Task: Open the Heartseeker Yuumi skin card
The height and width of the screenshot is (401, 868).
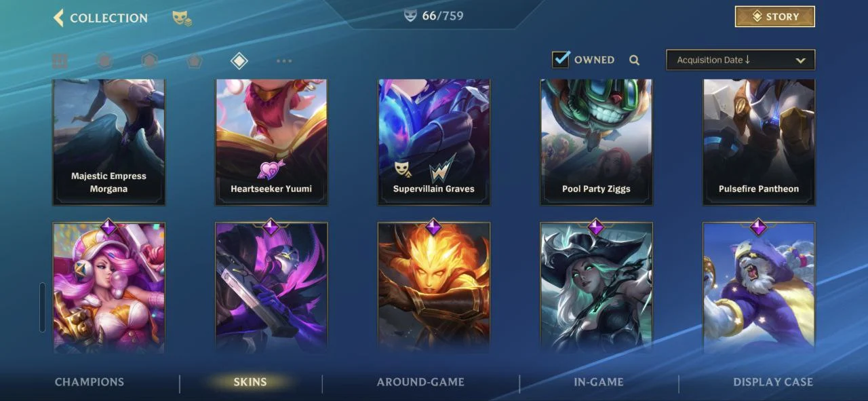Action: coord(271,142)
